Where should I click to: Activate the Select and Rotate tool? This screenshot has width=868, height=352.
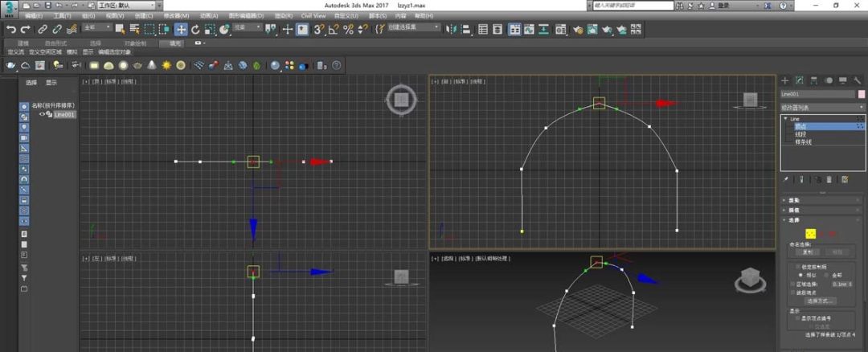click(195, 29)
